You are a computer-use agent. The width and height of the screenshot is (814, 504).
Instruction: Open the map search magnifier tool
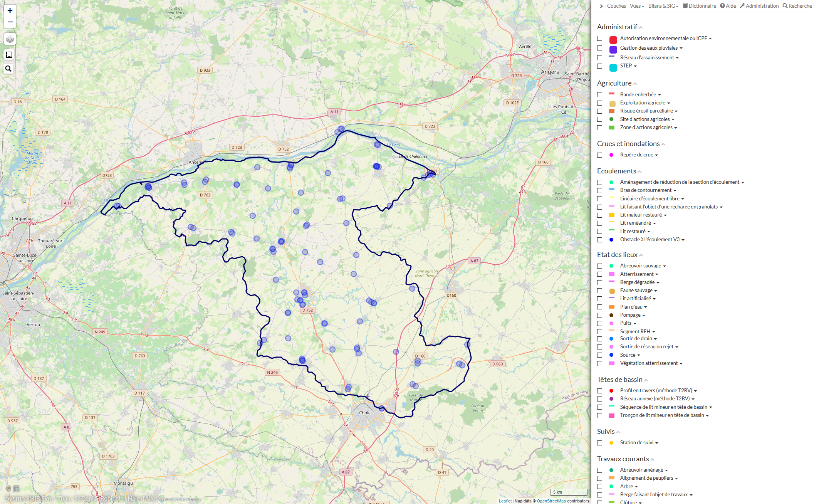(x=8, y=69)
